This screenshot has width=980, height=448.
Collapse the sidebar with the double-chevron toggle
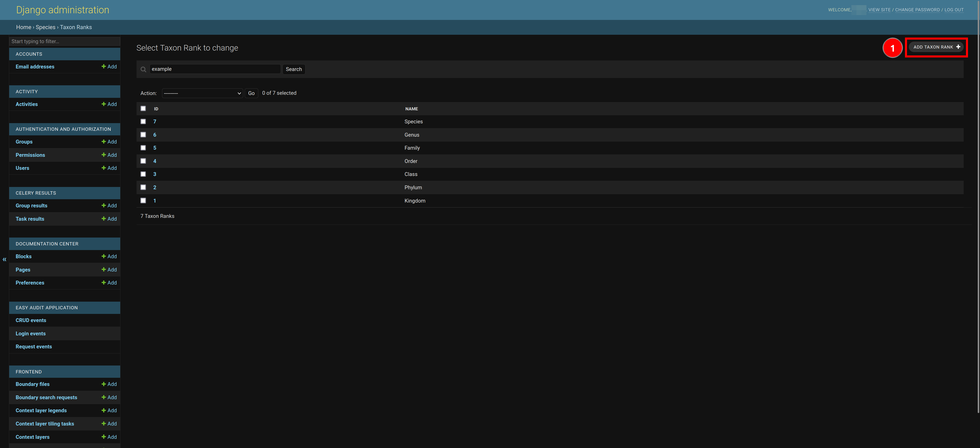pos(4,260)
